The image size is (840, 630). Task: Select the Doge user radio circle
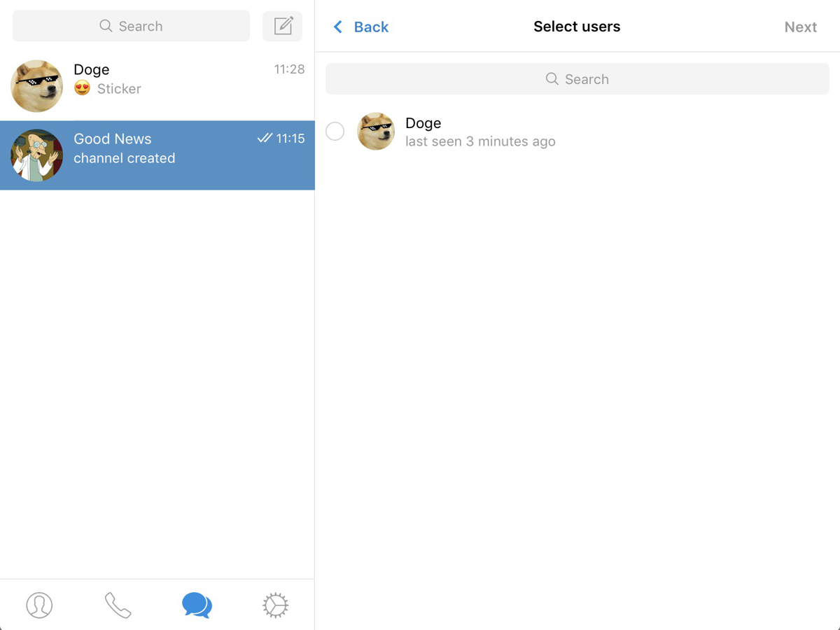[x=335, y=131]
